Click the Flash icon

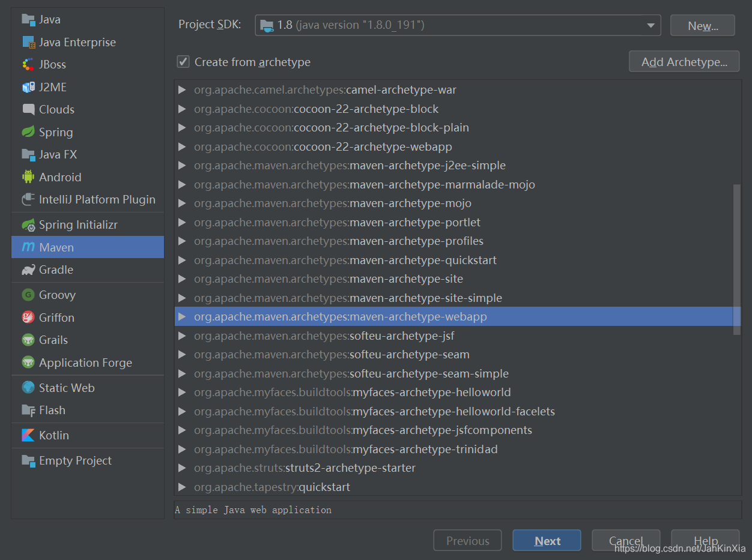[28, 410]
